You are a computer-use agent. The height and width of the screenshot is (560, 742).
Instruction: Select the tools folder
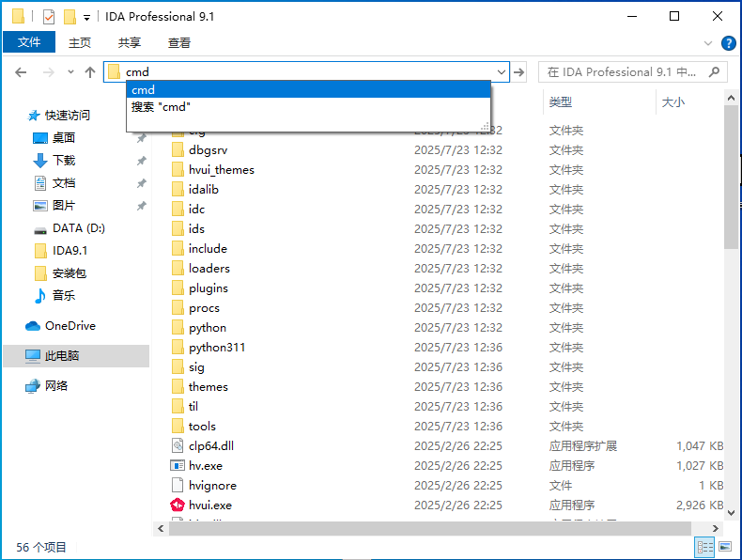[x=202, y=426]
